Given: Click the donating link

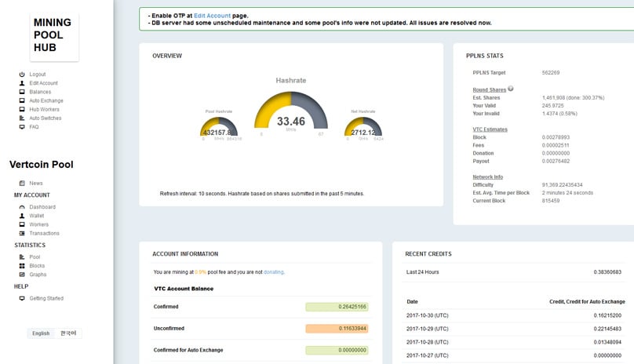Looking at the screenshot, I should tap(274, 272).
